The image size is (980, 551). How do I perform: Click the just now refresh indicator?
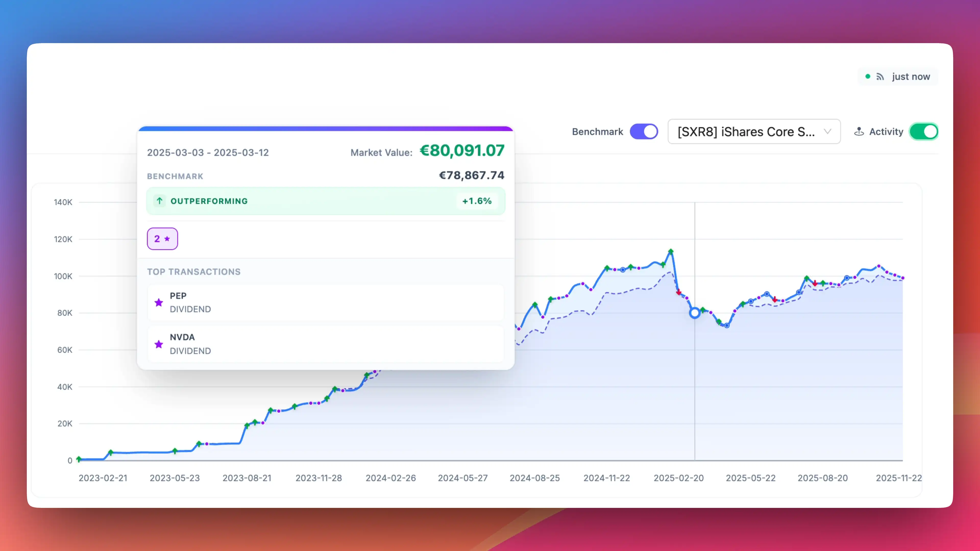[x=910, y=77]
